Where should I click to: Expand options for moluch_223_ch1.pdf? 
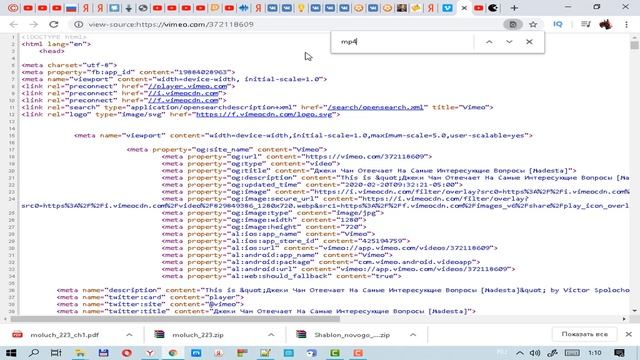pos(129,335)
